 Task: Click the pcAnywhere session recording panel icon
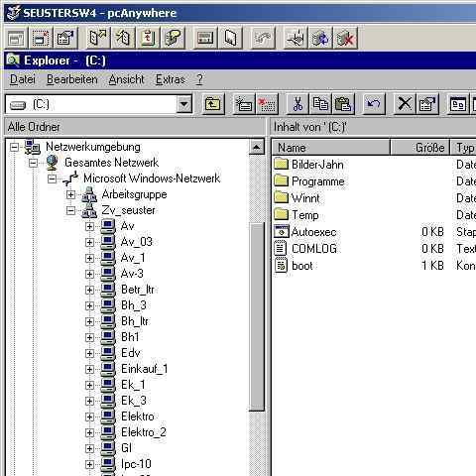[x=205, y=39]
